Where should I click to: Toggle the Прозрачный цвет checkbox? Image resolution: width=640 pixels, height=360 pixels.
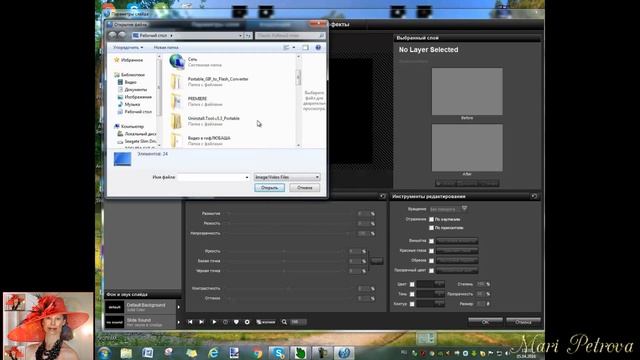[x=431, y=270]
